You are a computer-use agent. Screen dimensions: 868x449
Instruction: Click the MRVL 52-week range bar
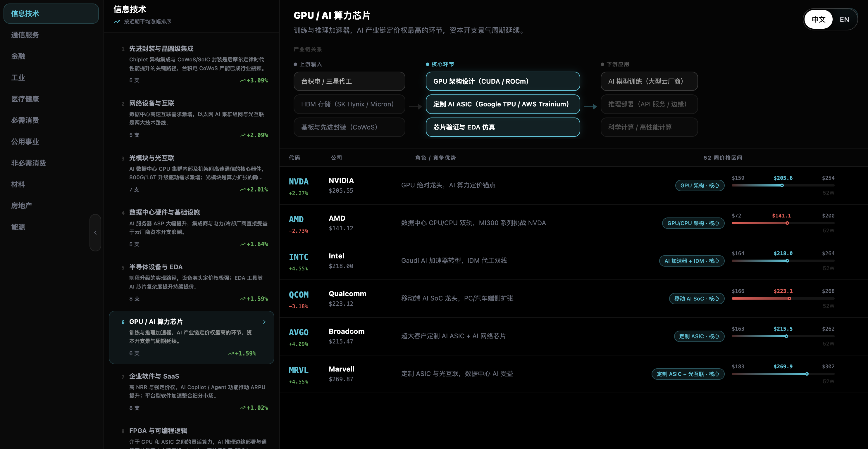(783, 374)
